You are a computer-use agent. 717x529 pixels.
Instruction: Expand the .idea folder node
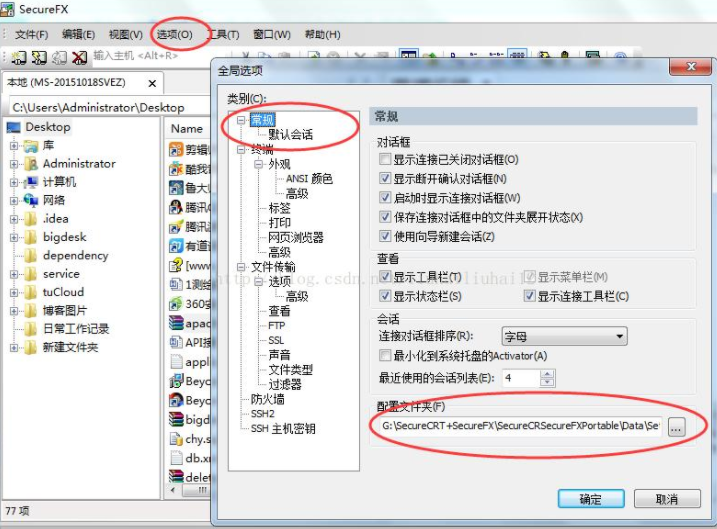pos(14,219)
